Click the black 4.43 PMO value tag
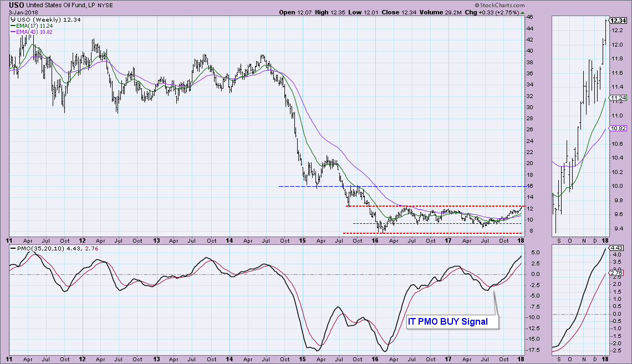Screen dimensions: 632x364 click(616, 248)
